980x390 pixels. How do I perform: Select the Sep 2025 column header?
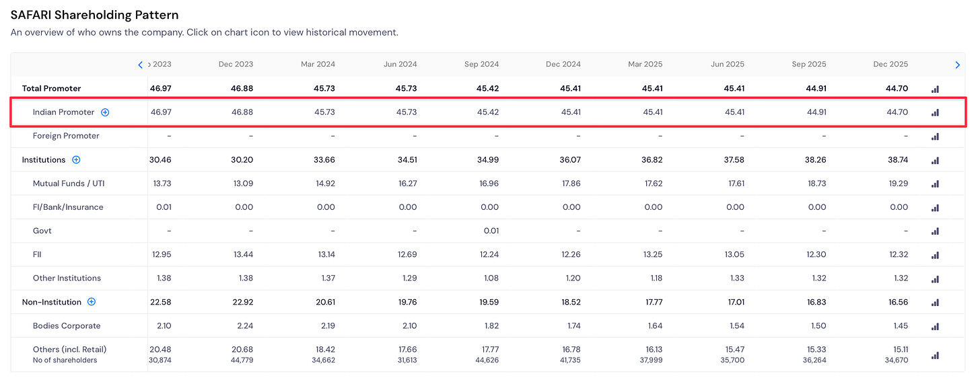pyautogui.click(x=809, y=65)
